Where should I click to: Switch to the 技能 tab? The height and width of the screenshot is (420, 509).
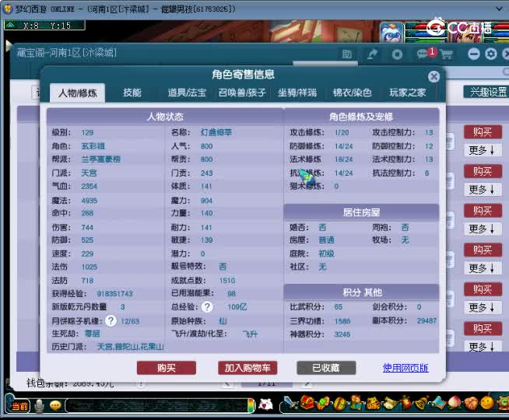point(132,93)
